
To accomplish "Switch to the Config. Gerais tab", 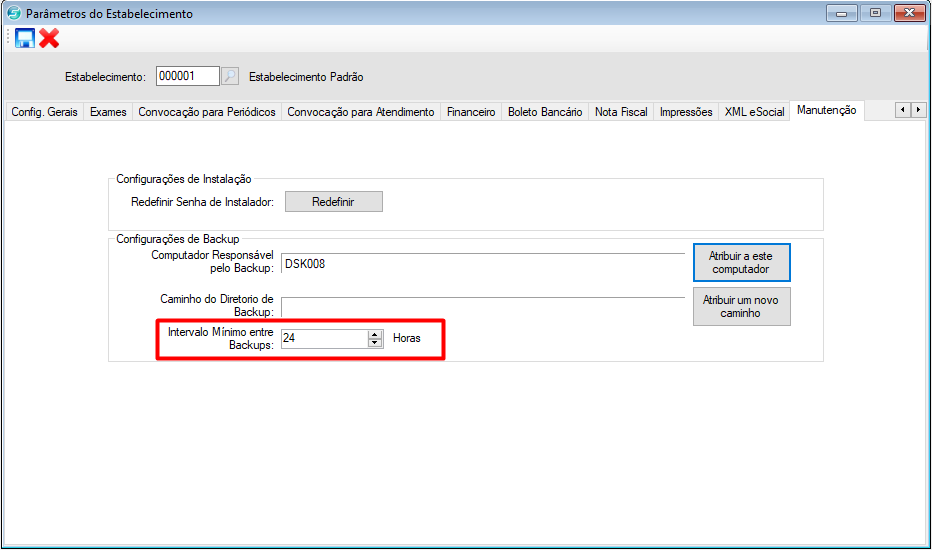I will [x=42, y=112].
